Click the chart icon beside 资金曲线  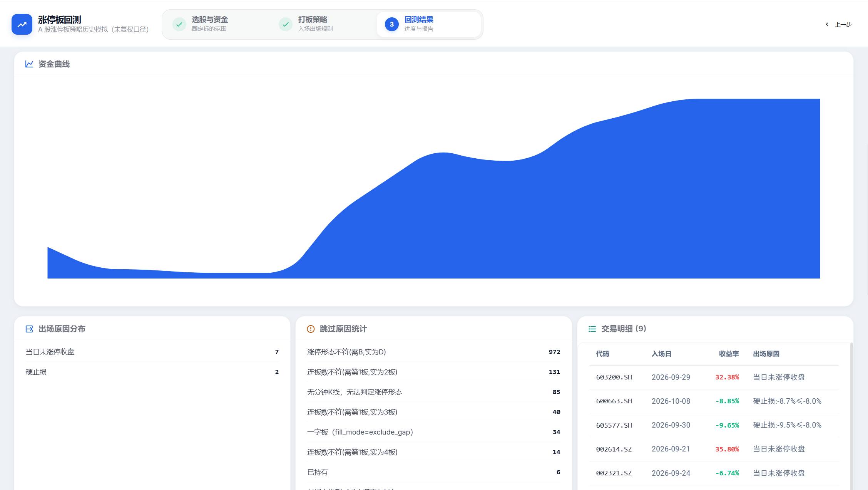(29, 64)
